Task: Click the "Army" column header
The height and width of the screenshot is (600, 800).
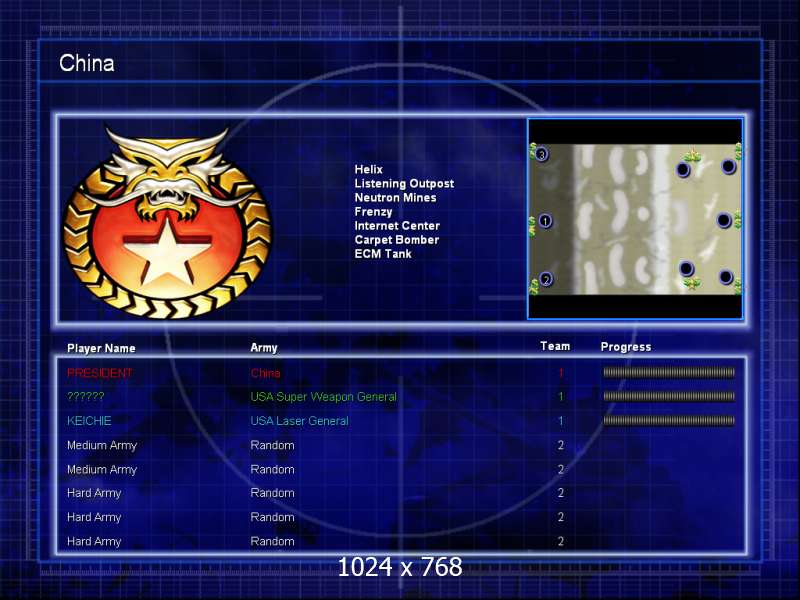Action: (x=264, y=348)
